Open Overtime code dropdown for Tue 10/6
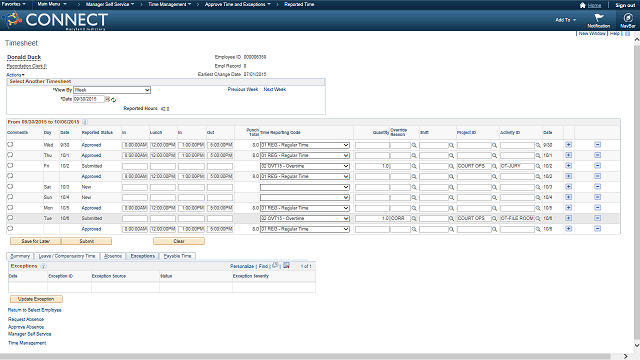Viewport: 640px width, 360px height. click(305, 218)
